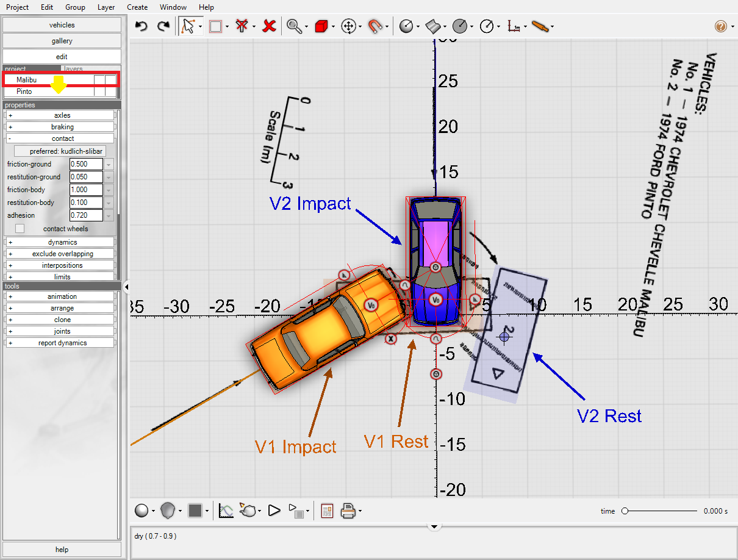Open the Edit menu

pos(47,7)
